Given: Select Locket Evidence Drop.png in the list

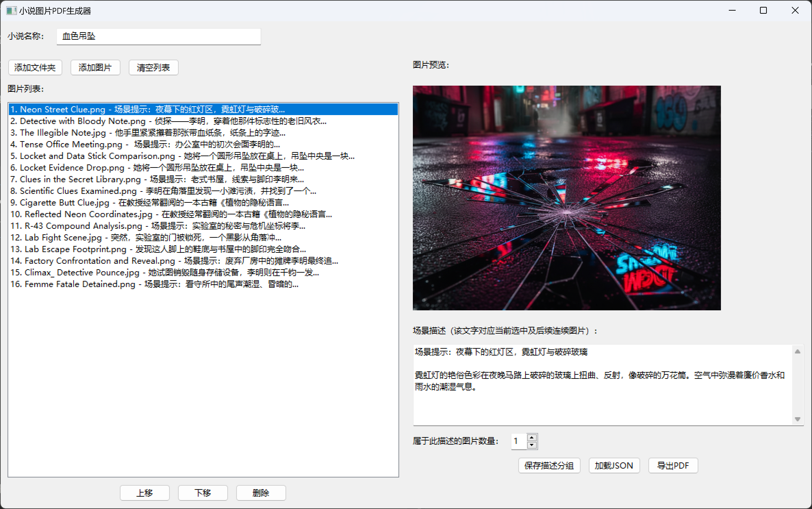Looking at the screenshot, I should pyautogui.click(x=157, y=167).
